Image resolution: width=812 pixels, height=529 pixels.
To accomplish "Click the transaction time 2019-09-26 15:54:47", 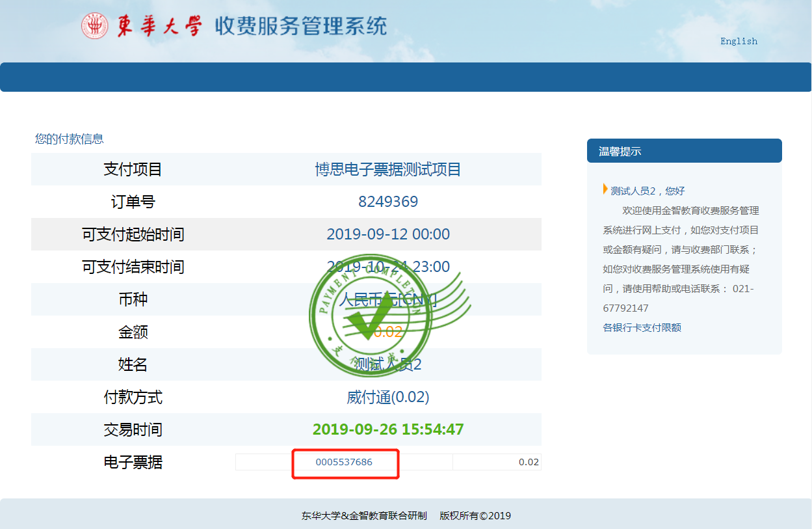I will tap(388, 429).
